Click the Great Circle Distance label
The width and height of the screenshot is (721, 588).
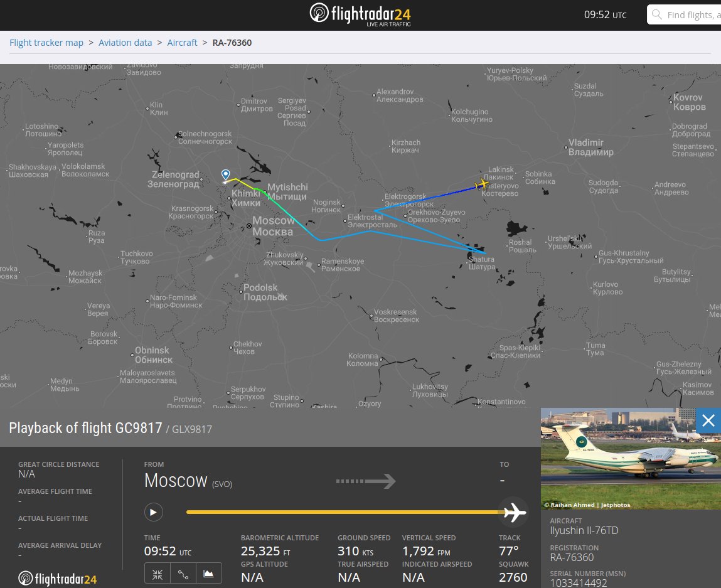click(59, 464)
